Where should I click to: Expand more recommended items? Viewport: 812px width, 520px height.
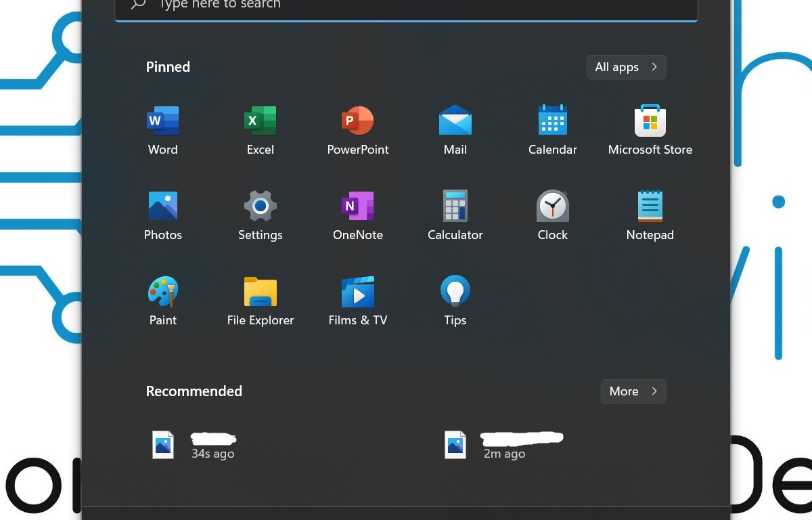632,391
